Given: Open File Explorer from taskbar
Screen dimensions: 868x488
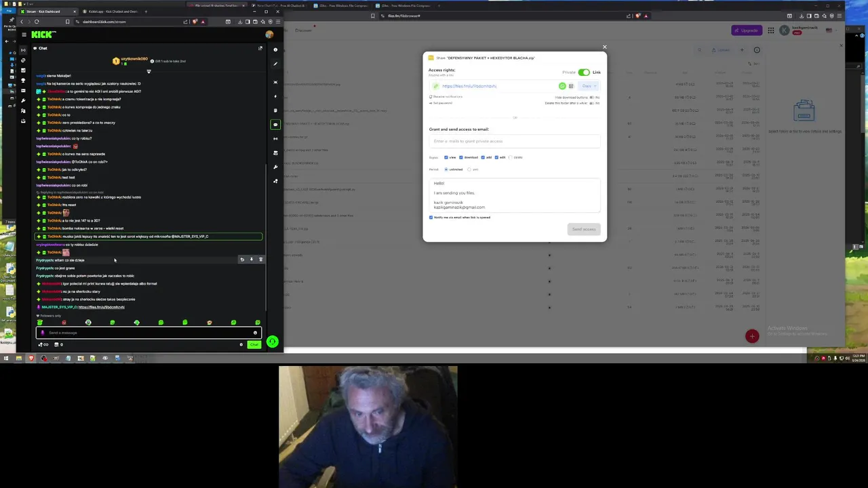Looking at the screenshot, I should pyautogui.click(x=19, y=358).
